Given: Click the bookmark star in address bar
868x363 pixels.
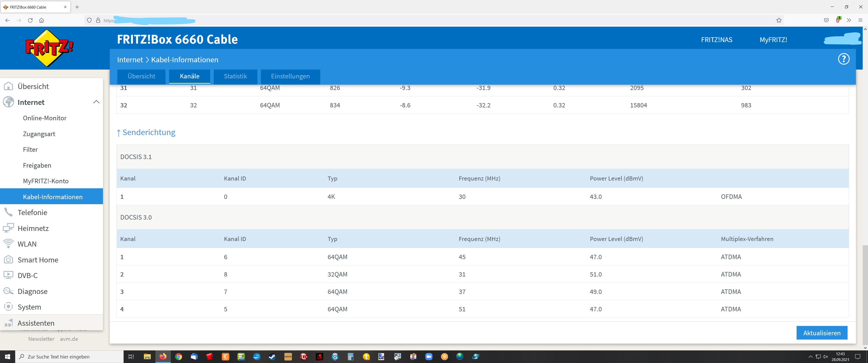Looking at the screenshot, I should 779,20.
